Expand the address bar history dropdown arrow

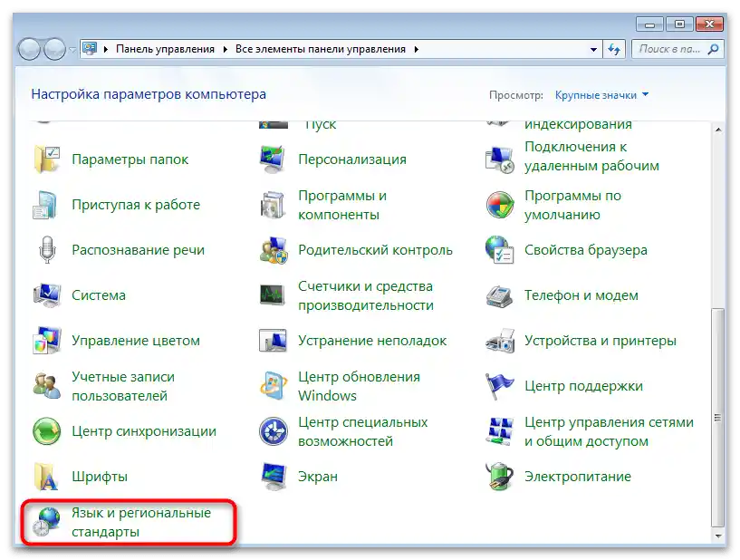tap(593, 49)
